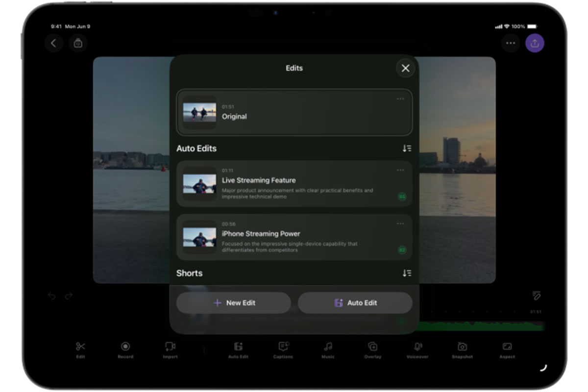The height and width of the screenshot is (392, 588).
Task: Select the Captions tool in toolbar
Action: coord(283,350)
